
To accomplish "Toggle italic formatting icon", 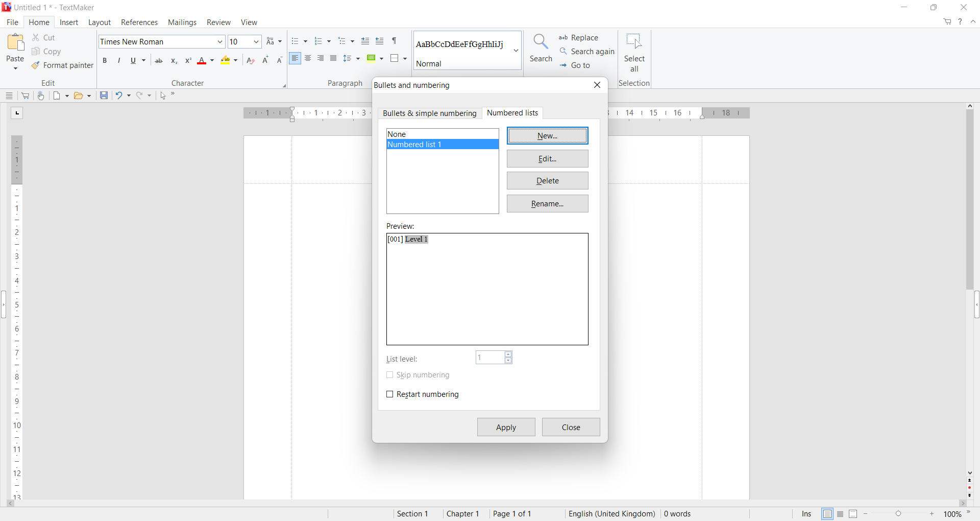I will pyautogui.click(x=119, y=61).
